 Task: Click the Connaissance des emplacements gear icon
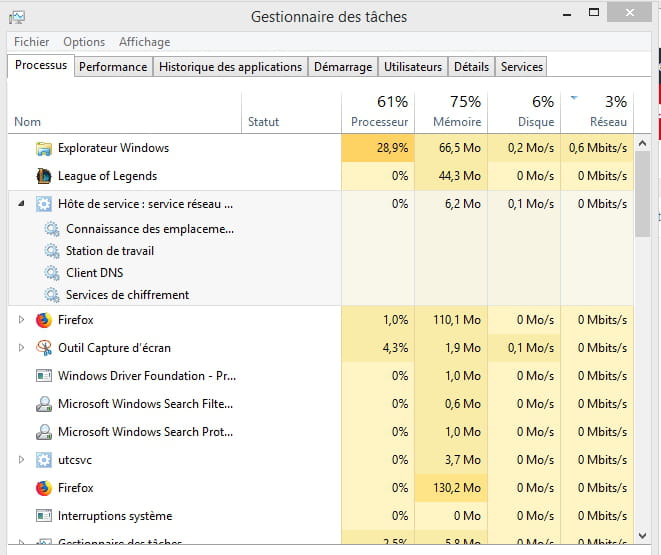(x=52, y=229)
